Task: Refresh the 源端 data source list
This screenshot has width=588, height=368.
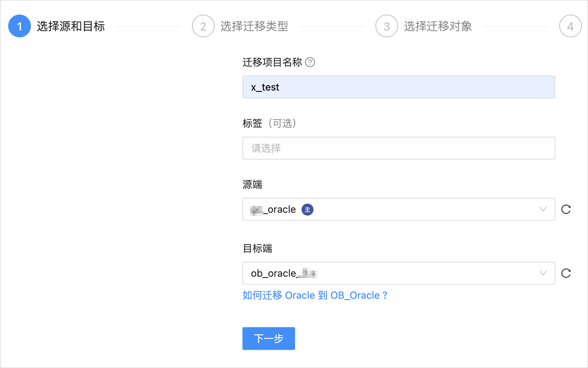Action: coord(566,209)
